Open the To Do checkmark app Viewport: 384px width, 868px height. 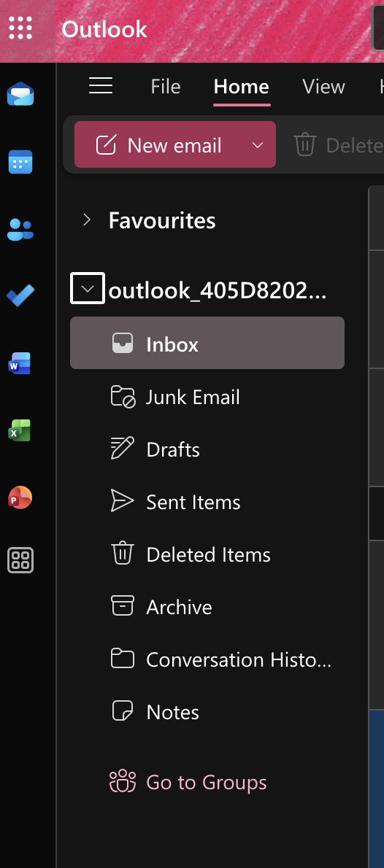(x=20, y=295)
